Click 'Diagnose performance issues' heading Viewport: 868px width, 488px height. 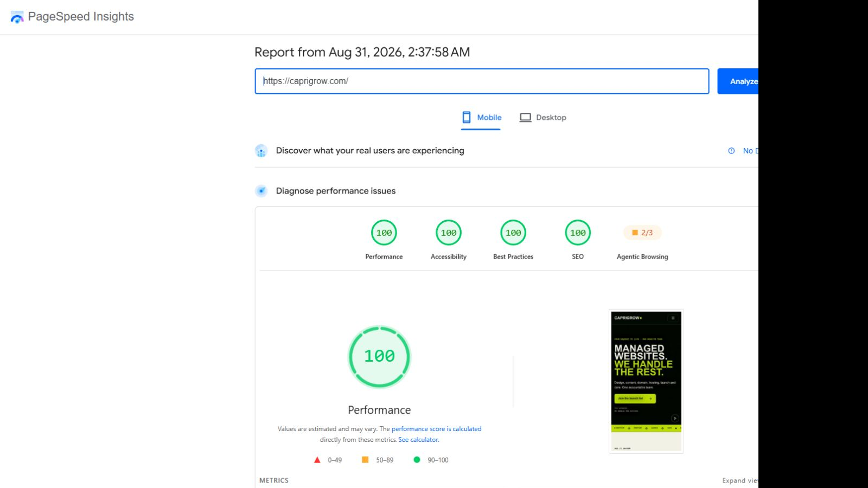click(x=336, y=191)
